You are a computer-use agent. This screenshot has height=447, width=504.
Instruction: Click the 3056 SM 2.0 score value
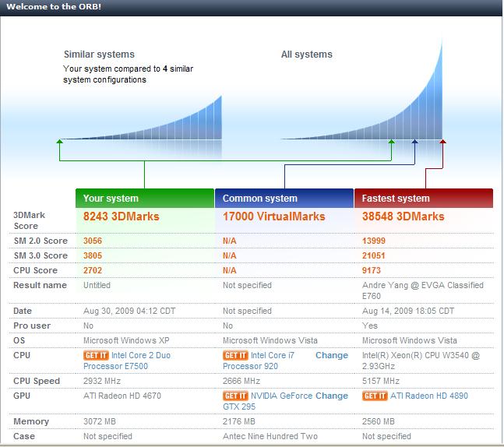[x=93, y=241]
